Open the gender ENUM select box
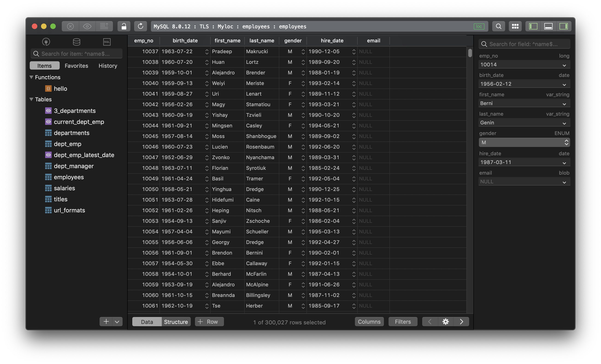601x364 pixels. click(x=524, y=142)
